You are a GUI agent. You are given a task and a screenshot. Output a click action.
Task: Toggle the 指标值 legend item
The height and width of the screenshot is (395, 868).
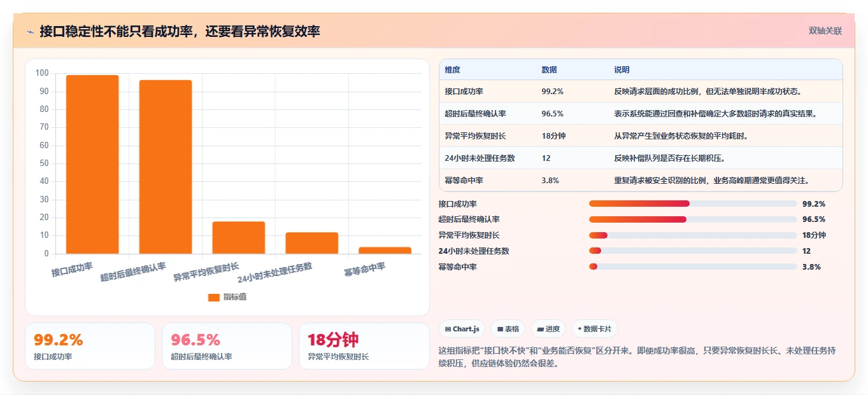tap(227, 297)
